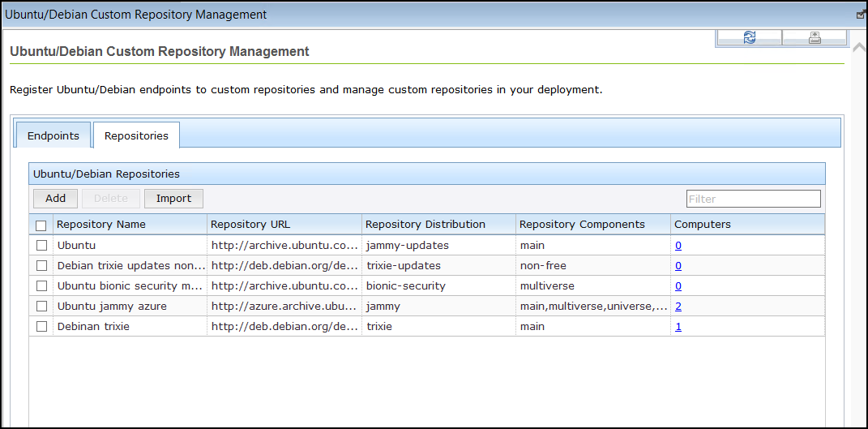Sort by Repository Name column header
Viewport: 868px width, 429px height.
point(130,225)
